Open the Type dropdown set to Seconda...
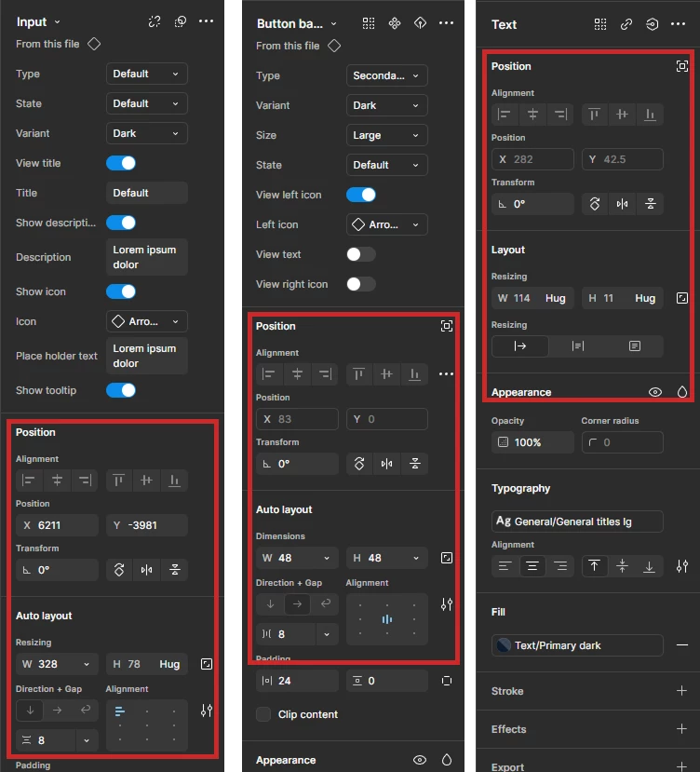 coord(387,75)
